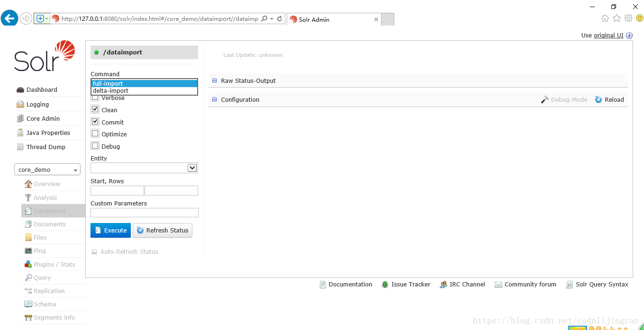Click the Analysis funnel icon
This screenshot has height=330, width=644.
[x=28, y=197]
